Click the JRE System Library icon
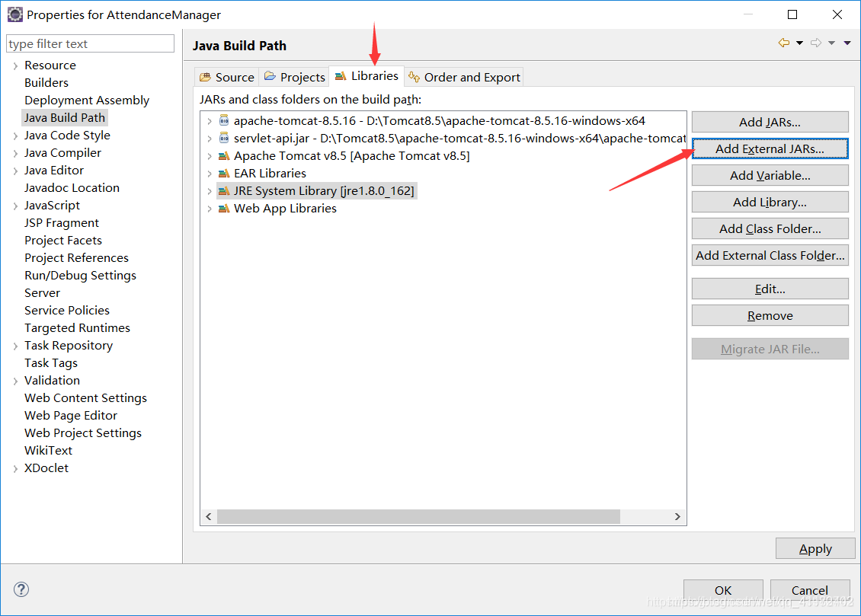The width and height of the screenshot is (861, 616). 224,191
